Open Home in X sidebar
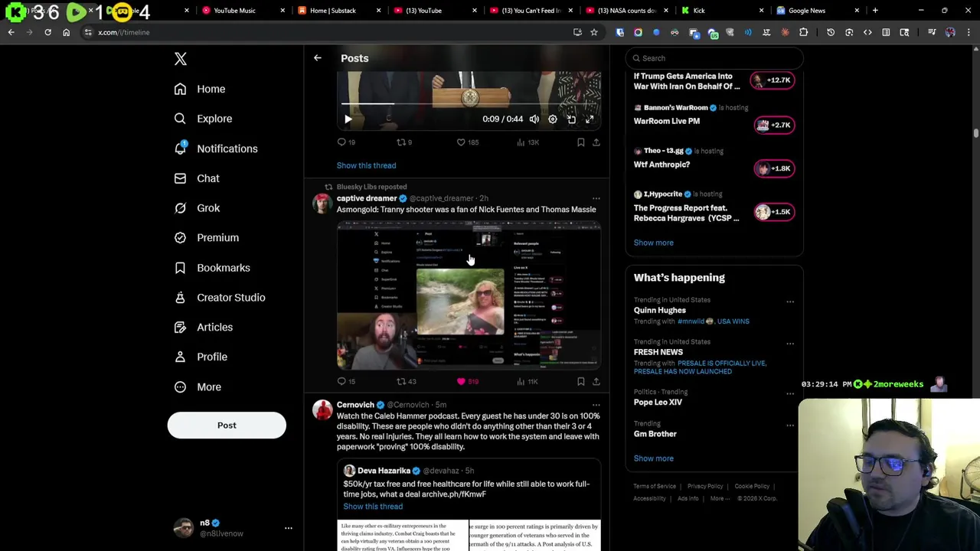Viewport: 980px width, 551px height. [x=200, y=89]
